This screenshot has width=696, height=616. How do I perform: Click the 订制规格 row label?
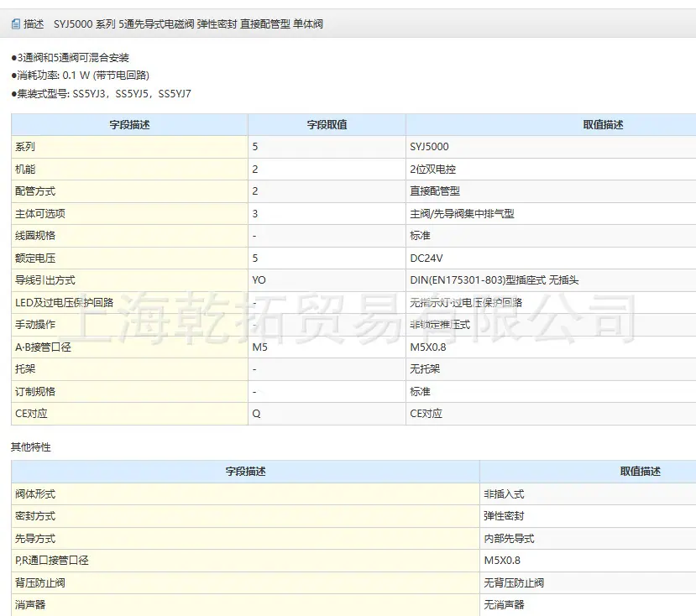pyautogui.click(x=35, y=391)
